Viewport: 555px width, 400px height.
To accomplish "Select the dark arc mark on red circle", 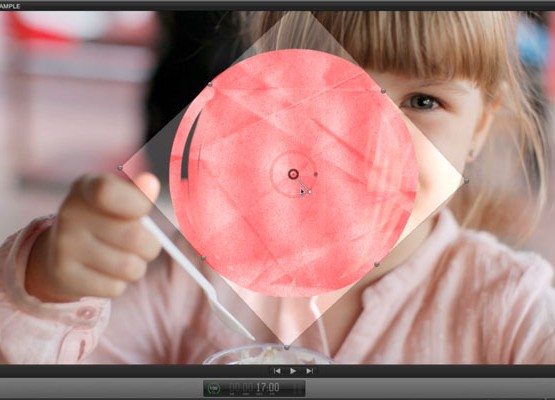I will coord(189,146).
